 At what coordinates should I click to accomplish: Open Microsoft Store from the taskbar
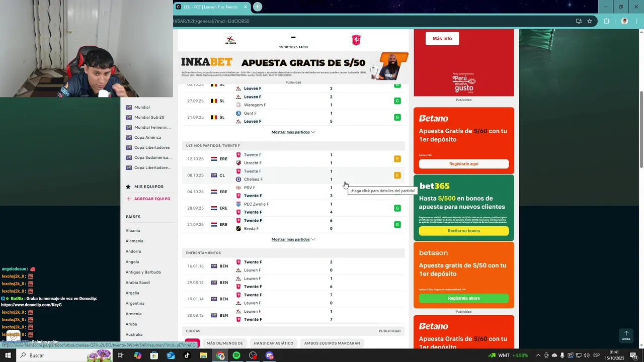(x=154, y=355)
